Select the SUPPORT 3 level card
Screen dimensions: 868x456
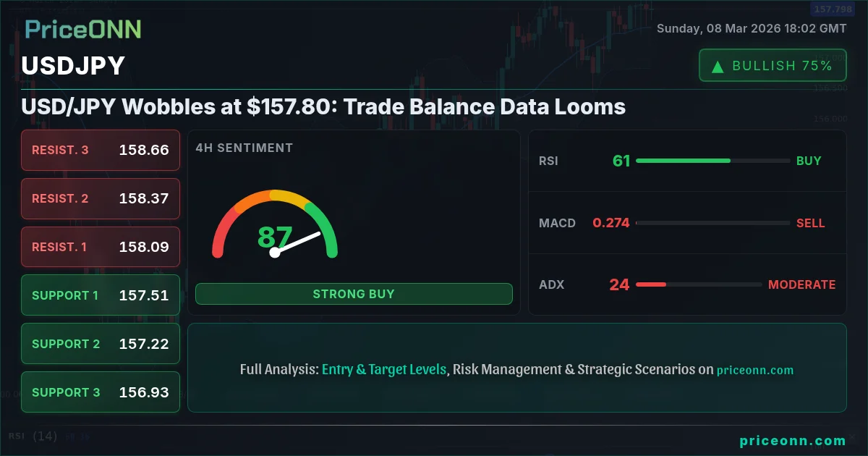[101, 392]
